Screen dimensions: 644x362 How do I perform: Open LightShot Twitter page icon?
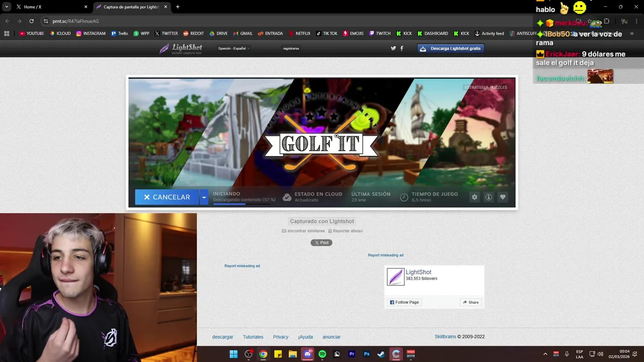point(393,48)
